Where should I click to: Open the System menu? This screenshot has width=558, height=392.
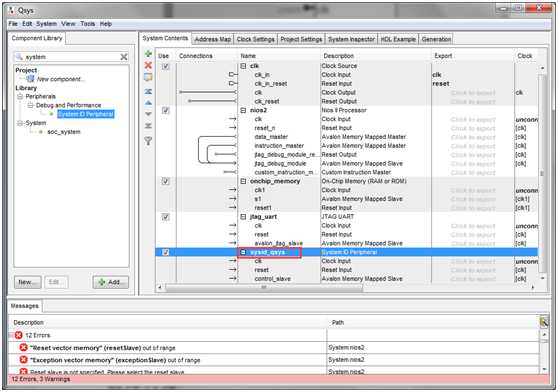pos(46,24)
